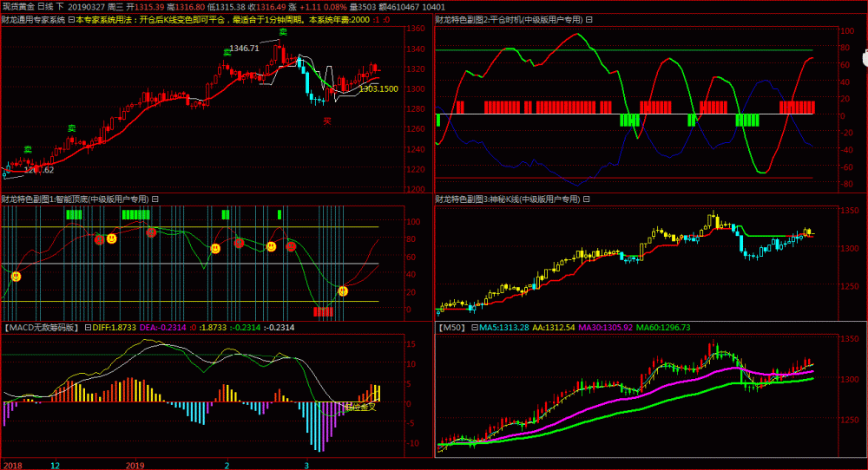Viewport: 868px width, 470px height.
Task: Click the yellow smiley below the 50 midline
Action: pyautogui.click(x=16, y=276)
